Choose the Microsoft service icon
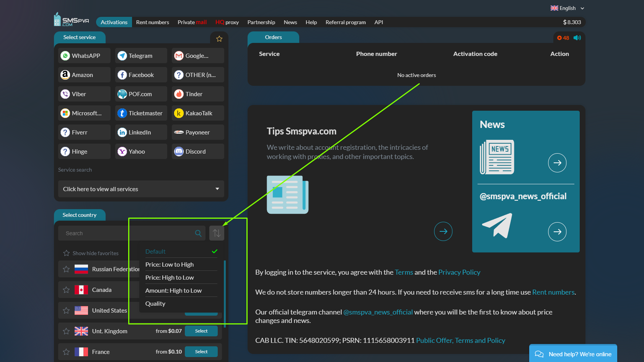644x362 pixels. pos(65,113)
